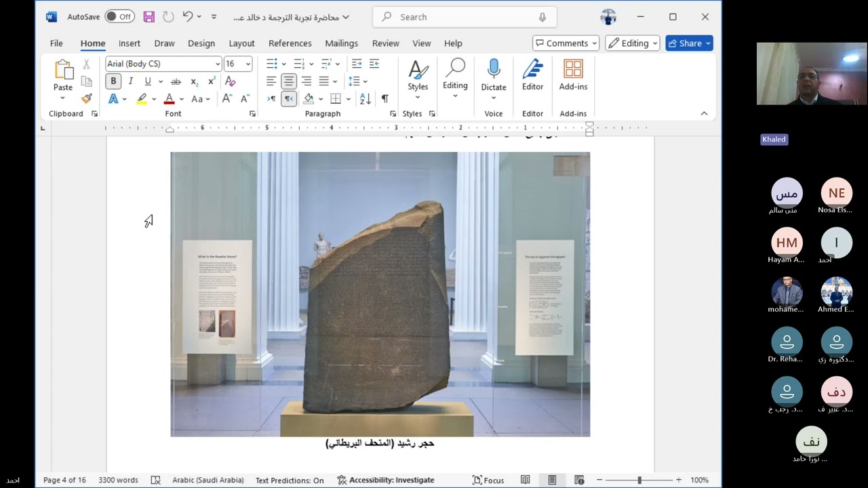Align text to the right
This screenshot has height=488, width=868.
click(307, 81)
